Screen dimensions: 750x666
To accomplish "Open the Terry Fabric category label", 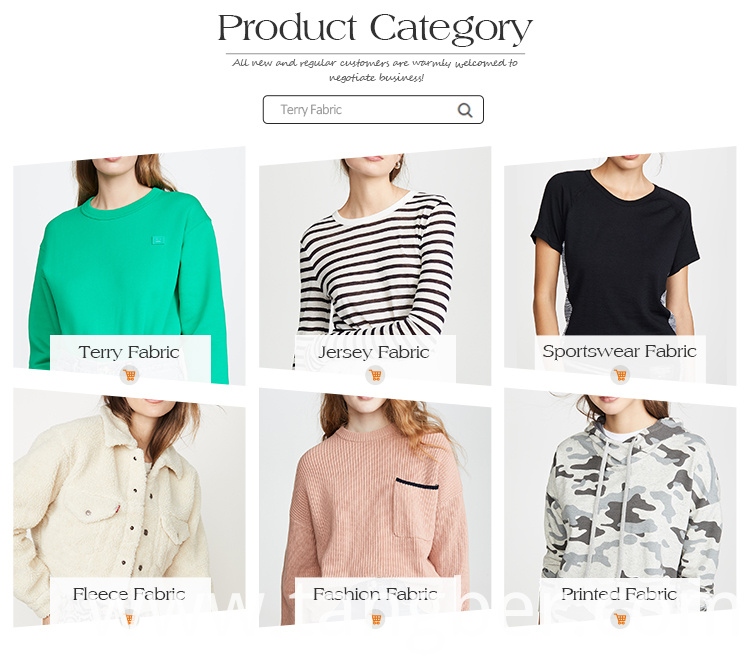I will click(x=129, y=352).
